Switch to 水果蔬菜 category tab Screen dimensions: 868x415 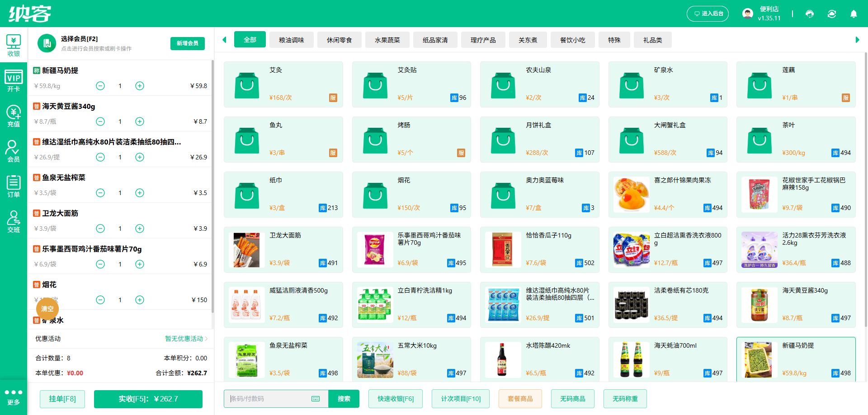pyautogui.click(x=387, y=40)
